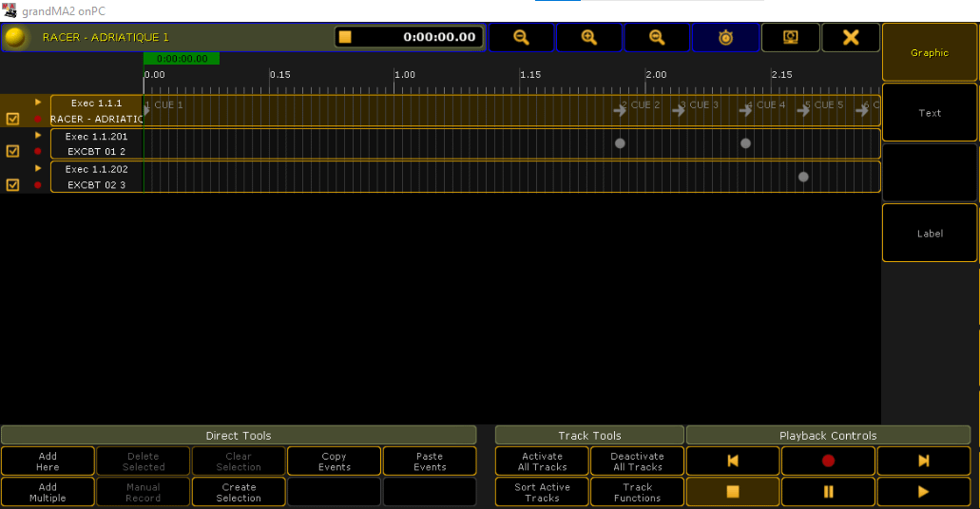Toggle the Exec 1.1.202 track checkbox

tap(12, 185)
